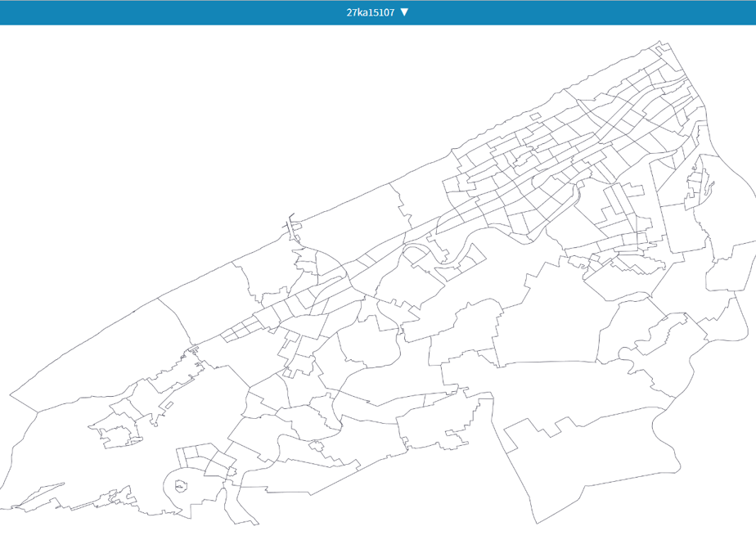756x540 pixels.
Task: Select the small rectangle at the ragged southwest enclave
Action: click(x=169, y=405)
